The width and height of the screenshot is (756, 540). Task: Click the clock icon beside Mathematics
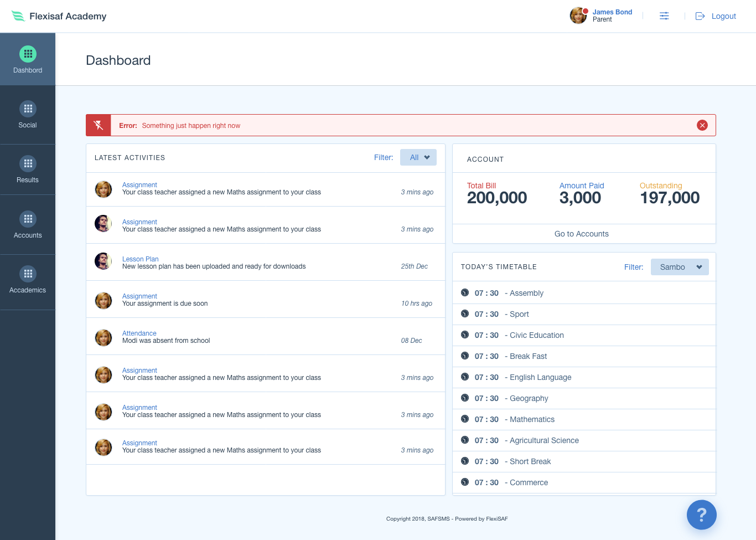[465, 419]
